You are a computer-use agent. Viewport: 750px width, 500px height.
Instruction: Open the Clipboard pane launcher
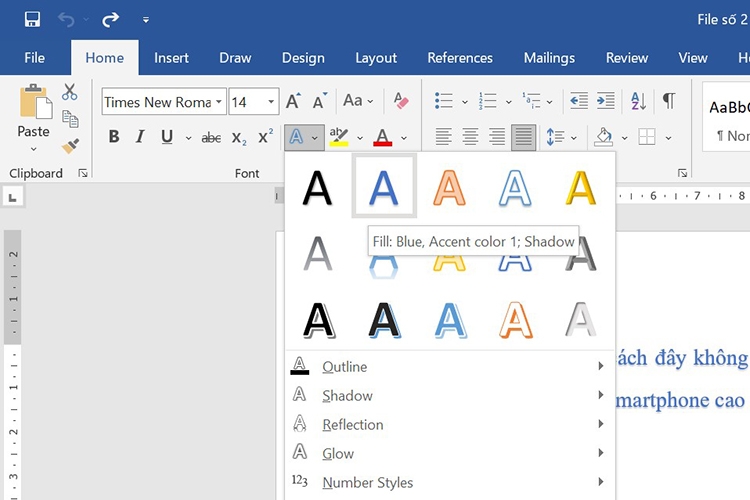click(x=83, y=173)
